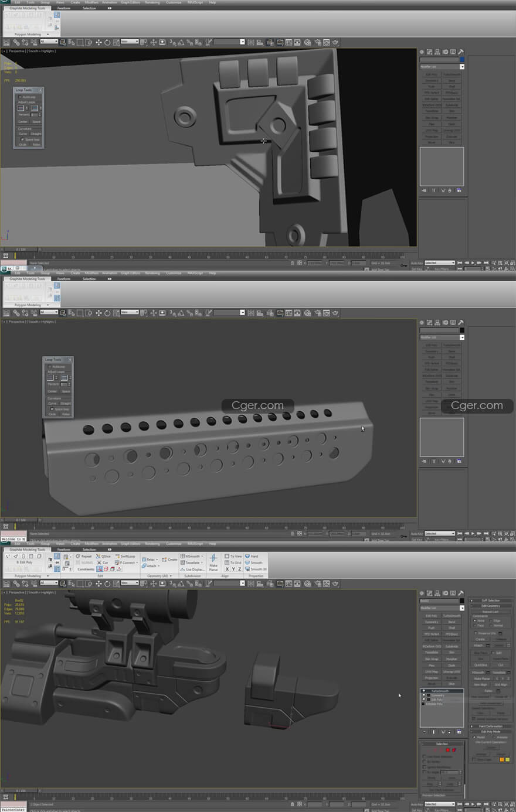Enable the Ignore Backfacing checkbox

(x=425, y=767)
